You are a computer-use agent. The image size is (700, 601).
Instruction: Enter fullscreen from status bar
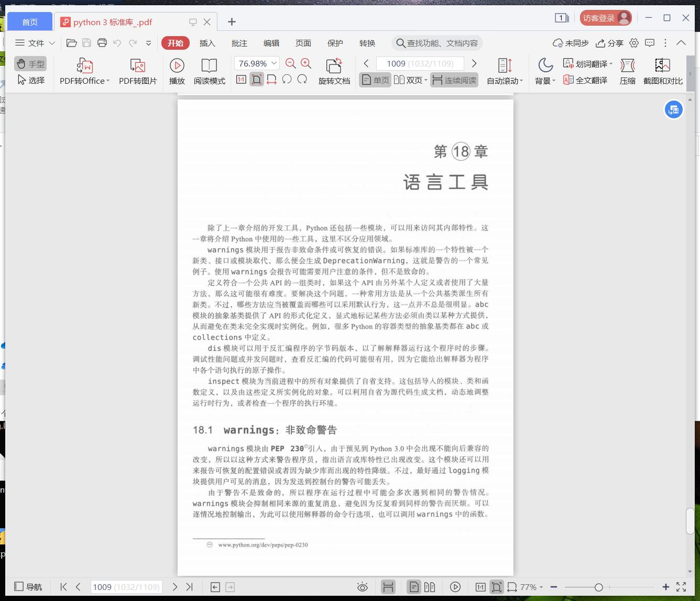coord(681,587)
